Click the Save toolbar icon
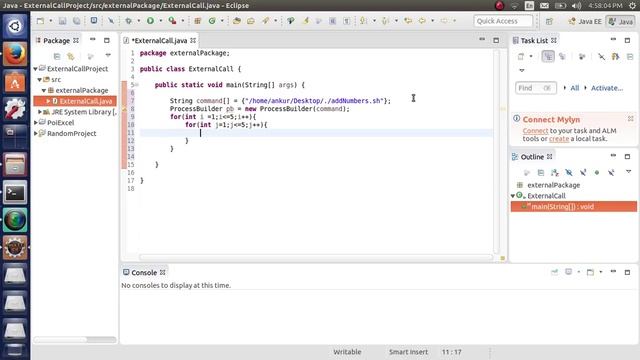This screenshot has width=640, height=360. click(x=62, y=21)
